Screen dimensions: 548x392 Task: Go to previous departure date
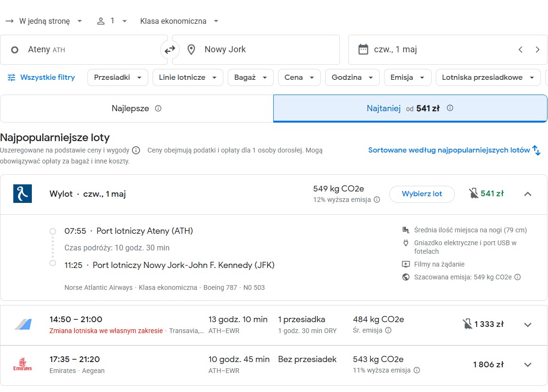pos(520,49)
